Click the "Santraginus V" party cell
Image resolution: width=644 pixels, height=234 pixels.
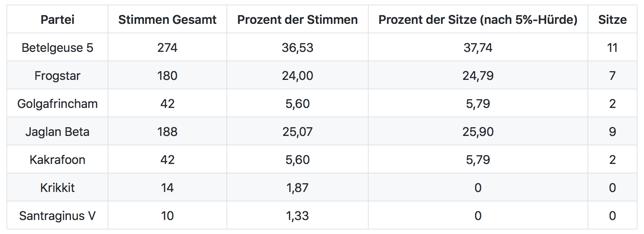[x=57, y=216]
